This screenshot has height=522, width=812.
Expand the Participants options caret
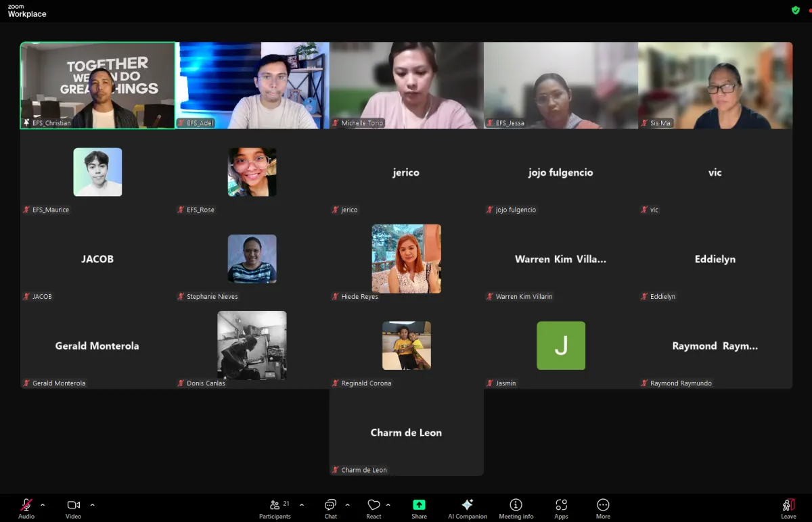click(x=302, y=504)
